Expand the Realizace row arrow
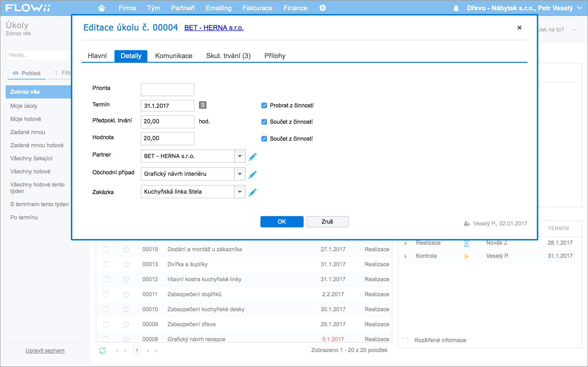The height and width of the screenshot is (367, 588). point(405,243)
